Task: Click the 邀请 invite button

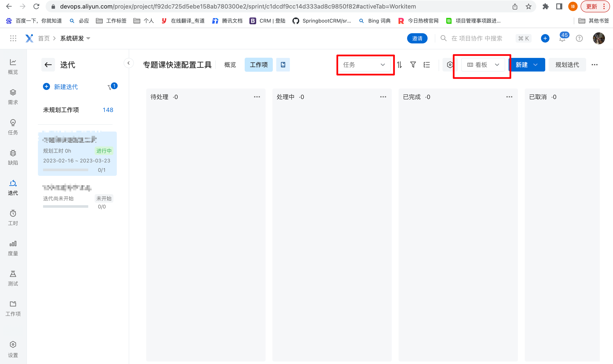Action: pos(417,38)
